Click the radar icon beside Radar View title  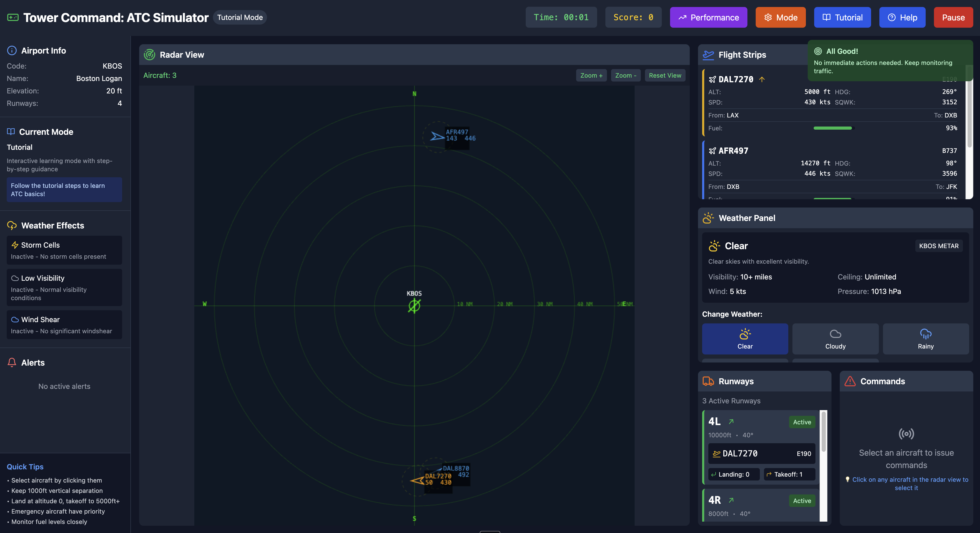[150, 55]
